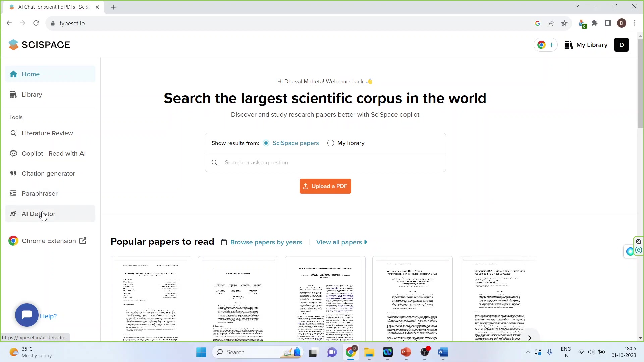644x362 pixels.
Task: Open Browse papers by years
Action: [266, 242]
